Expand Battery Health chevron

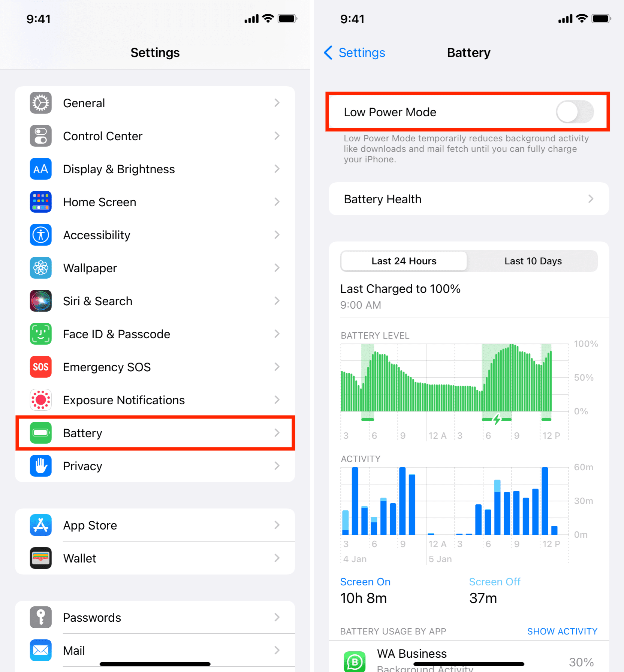(x=591, y=199)
